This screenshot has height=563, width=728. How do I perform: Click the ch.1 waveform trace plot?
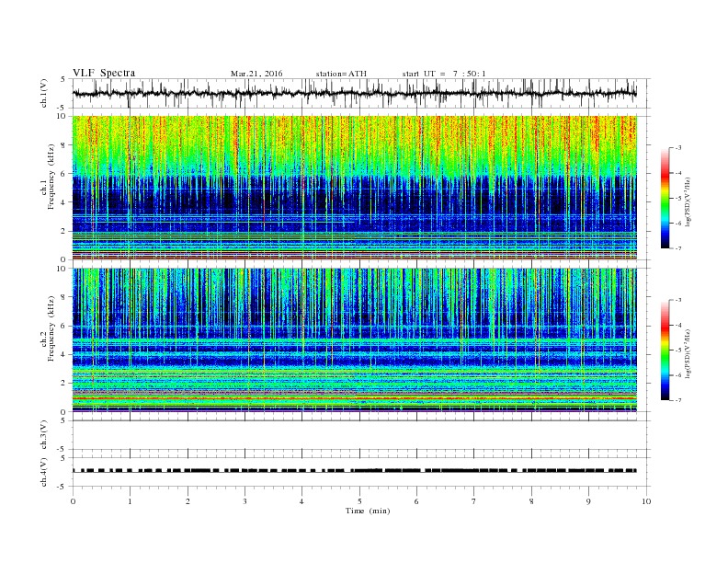pos(355,93)
